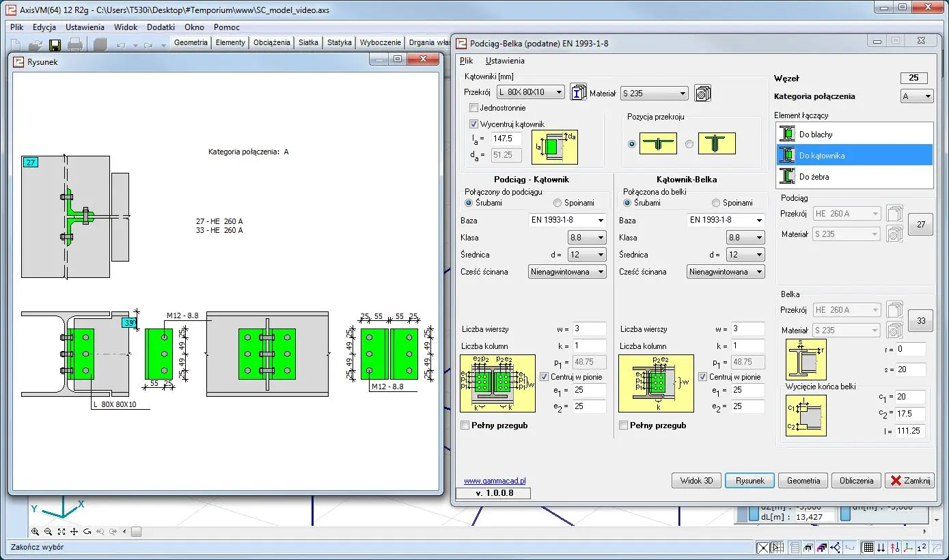This screenshot has width=949, height=560.
Task: Toggle the Wycentruj kątownik checkbox
Action: click(x=474, y=124)
